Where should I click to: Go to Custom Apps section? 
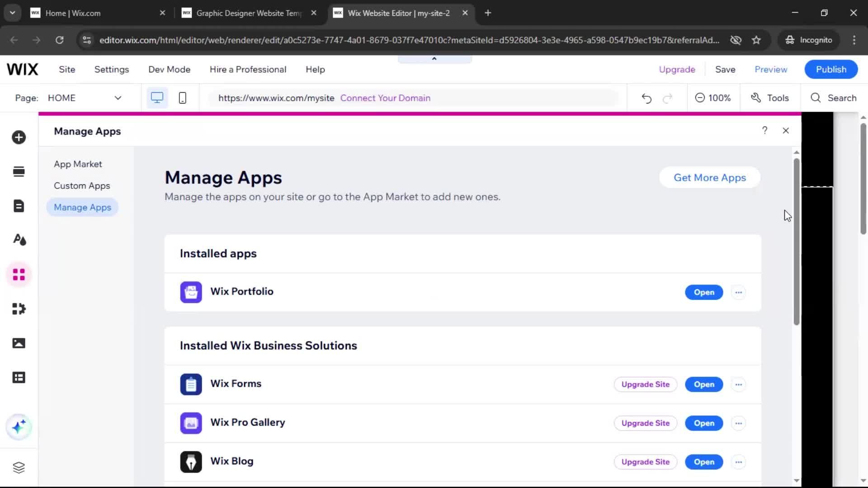tap(82, 186)
